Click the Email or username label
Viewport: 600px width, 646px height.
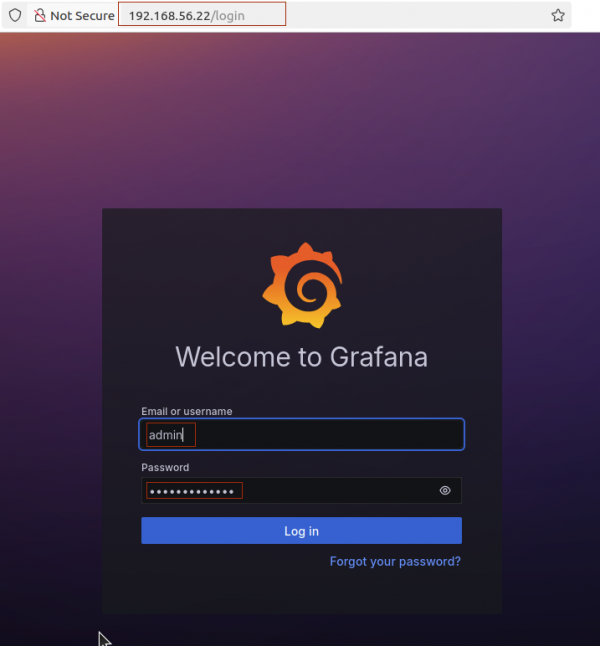click(x=187, y=411)
